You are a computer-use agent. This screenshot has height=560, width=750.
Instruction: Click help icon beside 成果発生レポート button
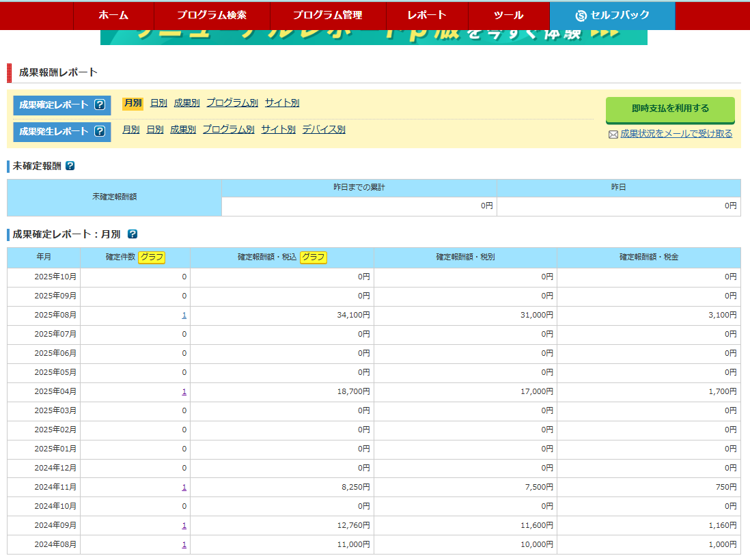click(x=100, y=131)
